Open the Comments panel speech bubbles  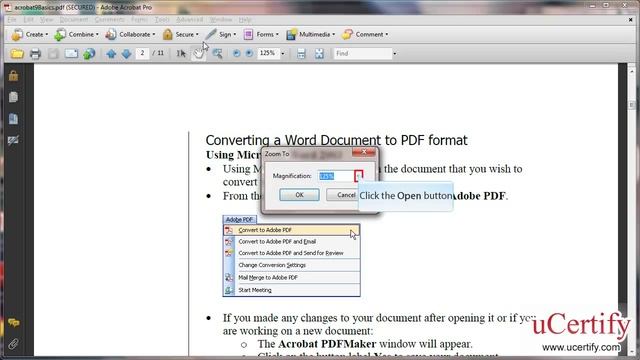[x=13, y=323]
